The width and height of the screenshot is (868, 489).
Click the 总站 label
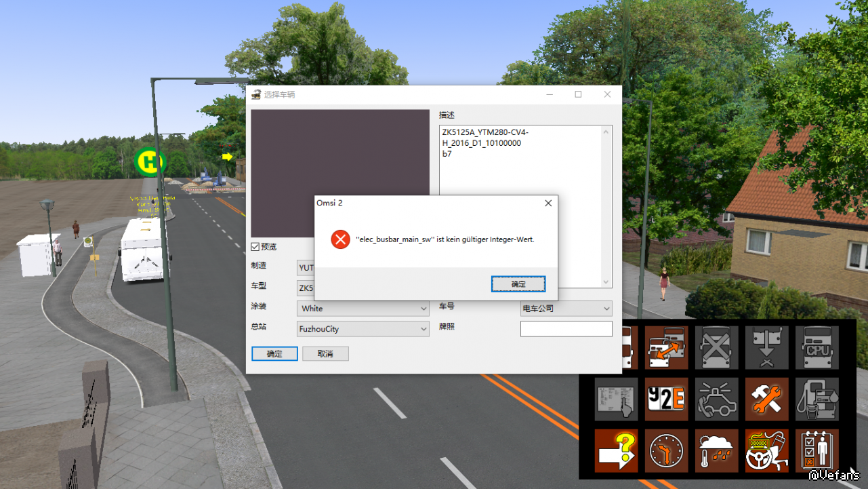259,327
